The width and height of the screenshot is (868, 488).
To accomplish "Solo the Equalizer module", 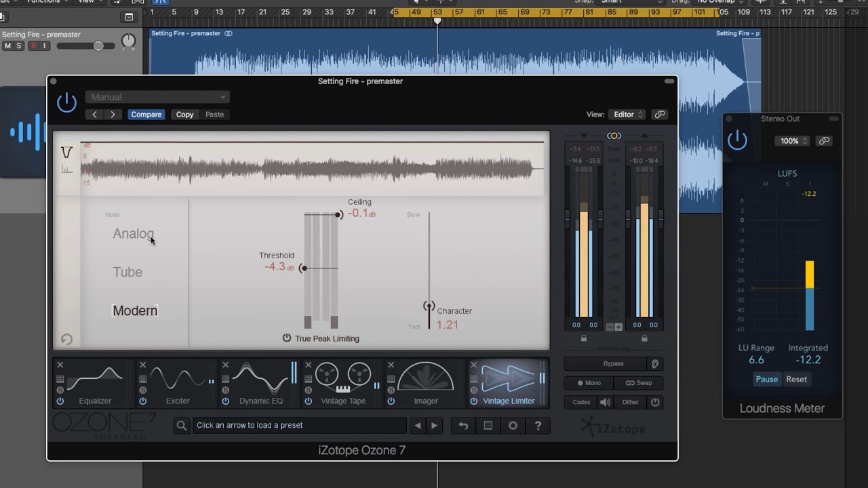I will [60, 390].
